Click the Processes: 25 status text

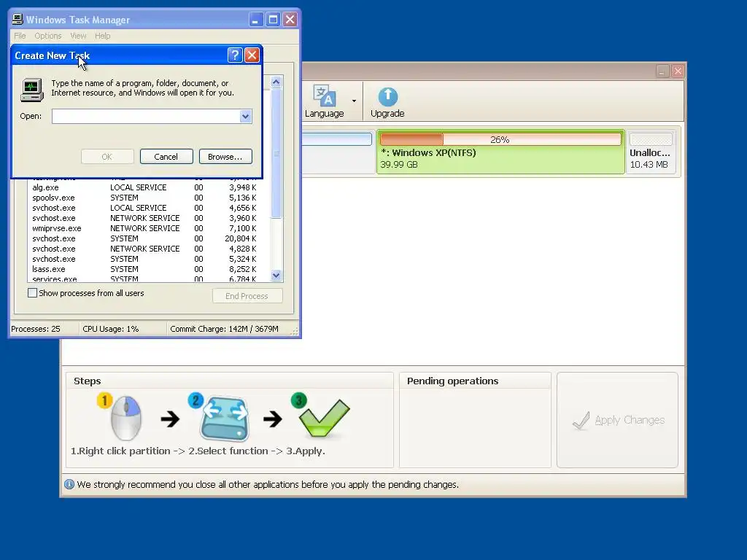point(36,329)
